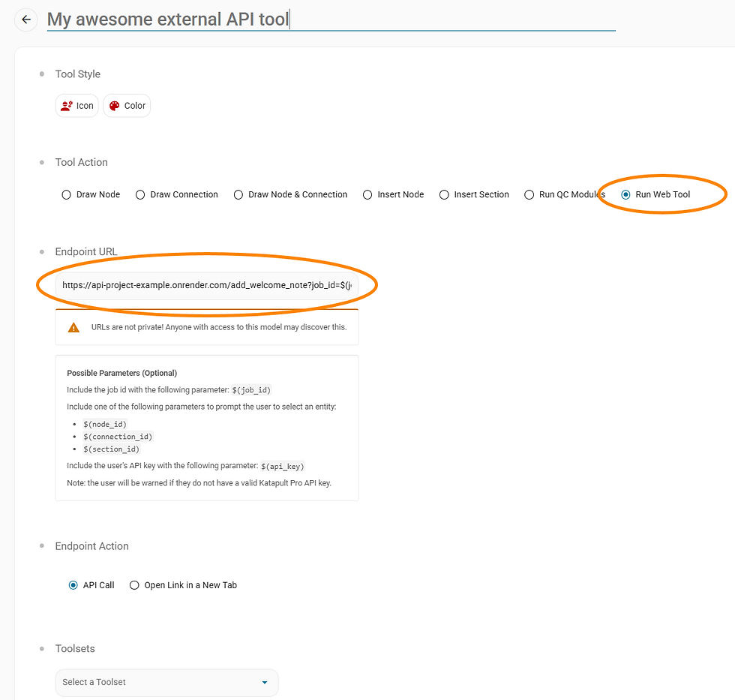Click the back arrow button
The height and width of the screenshot is (700, 735).
26,20
